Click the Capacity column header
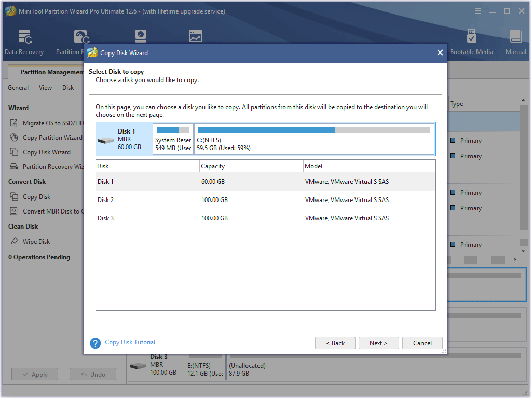Screen dimensions: 532x399 251,166
